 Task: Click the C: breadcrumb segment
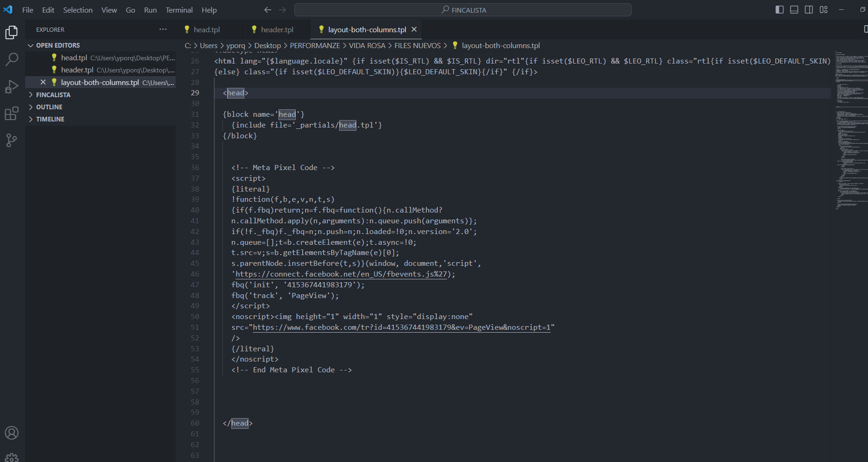(188, 45)
